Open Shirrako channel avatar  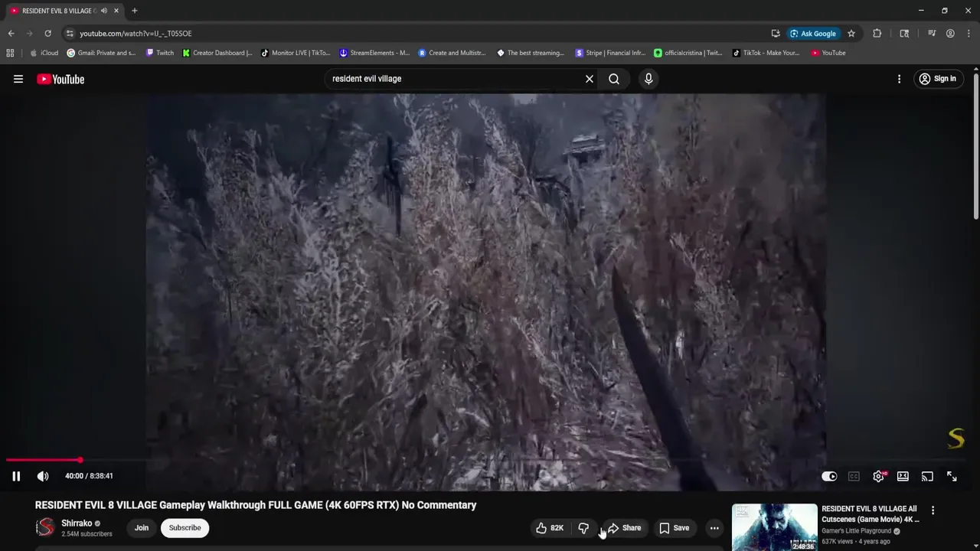point(46,527)
